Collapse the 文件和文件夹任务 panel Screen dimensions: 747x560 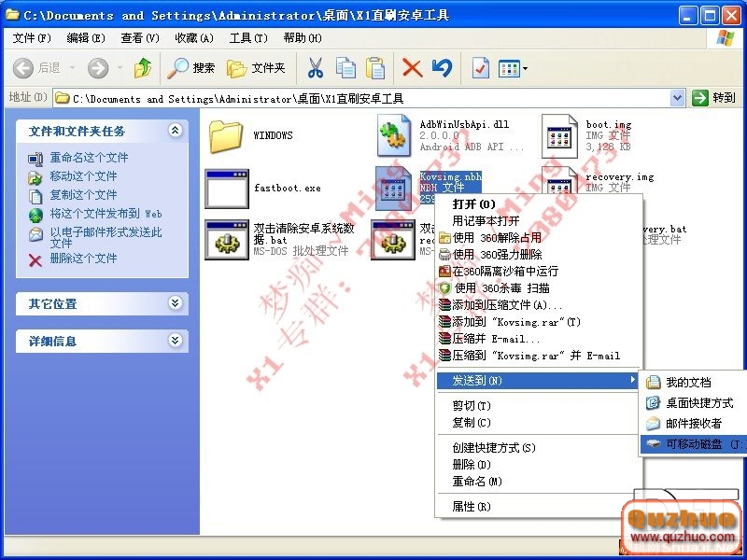[x=176, y=130]
